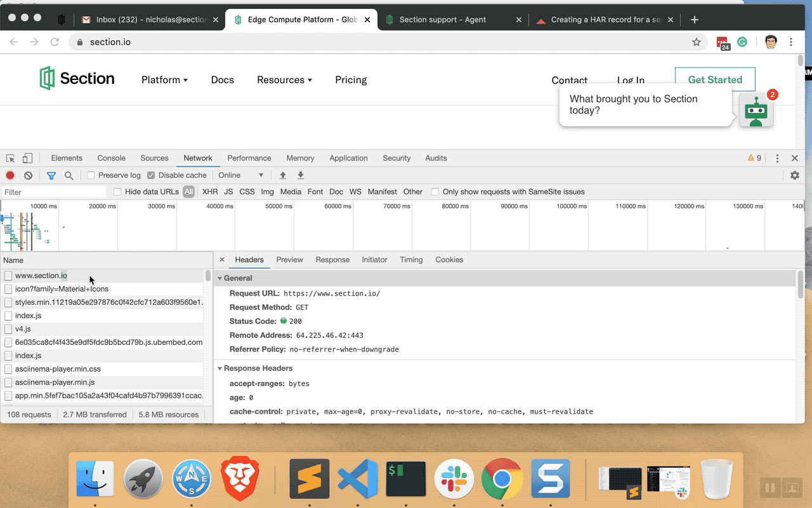
Task: Filter requests by XHR type
Action: coord(210,192)
